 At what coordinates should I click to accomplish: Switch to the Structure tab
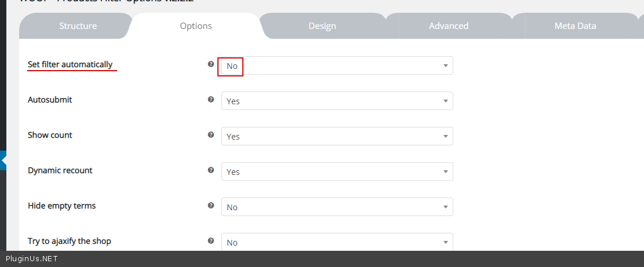(78, 26)
